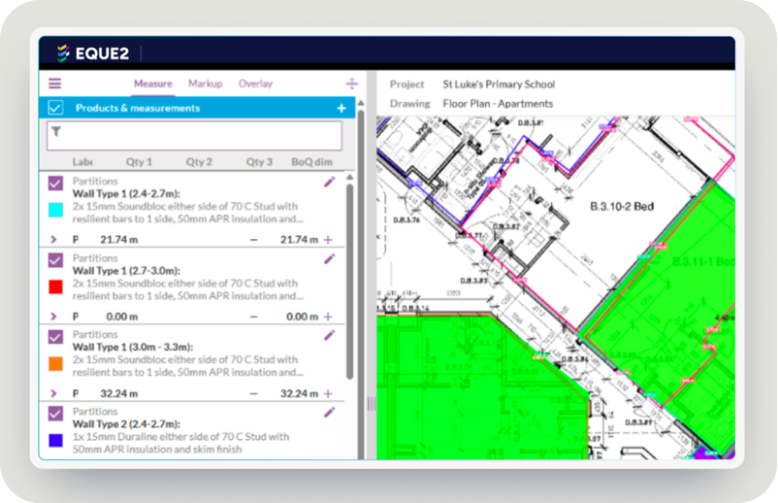This screenshot has width=778, height=503.
Task: Click the move crosshair icon beside Overlay
Action: pyautogui.click(x=352, y=83)
